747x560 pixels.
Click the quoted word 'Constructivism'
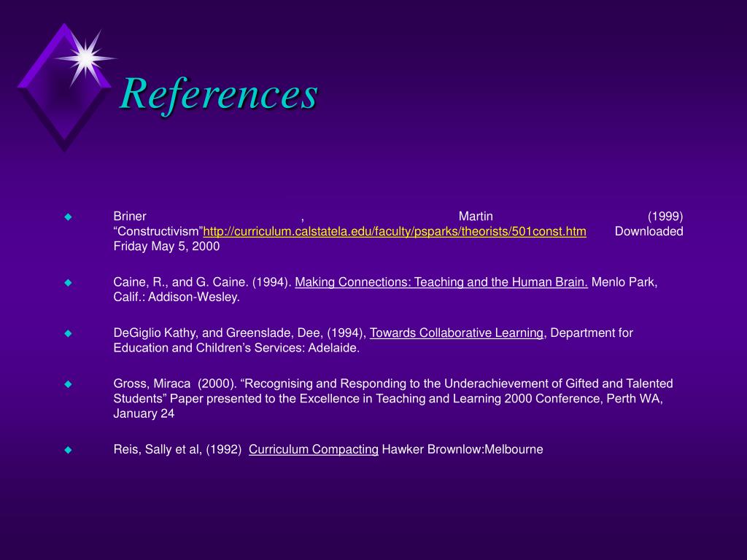(158, 231)
